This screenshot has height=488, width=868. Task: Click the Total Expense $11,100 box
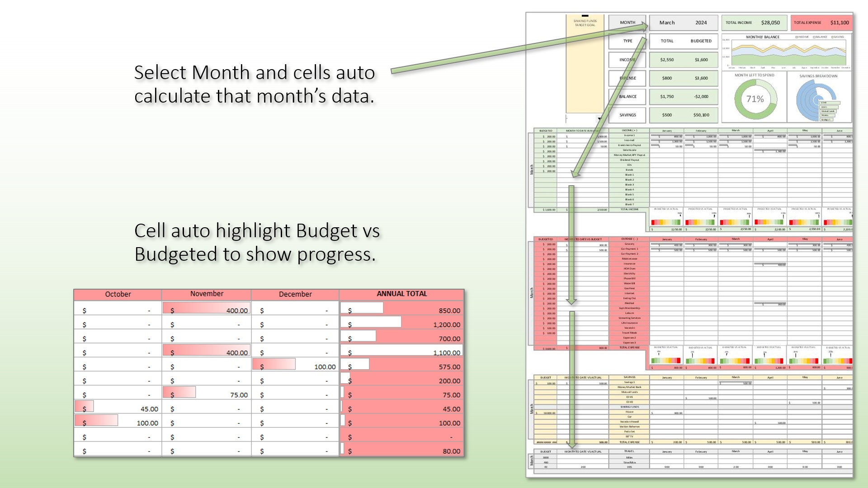pyautogui.click(x=821, y=23)
